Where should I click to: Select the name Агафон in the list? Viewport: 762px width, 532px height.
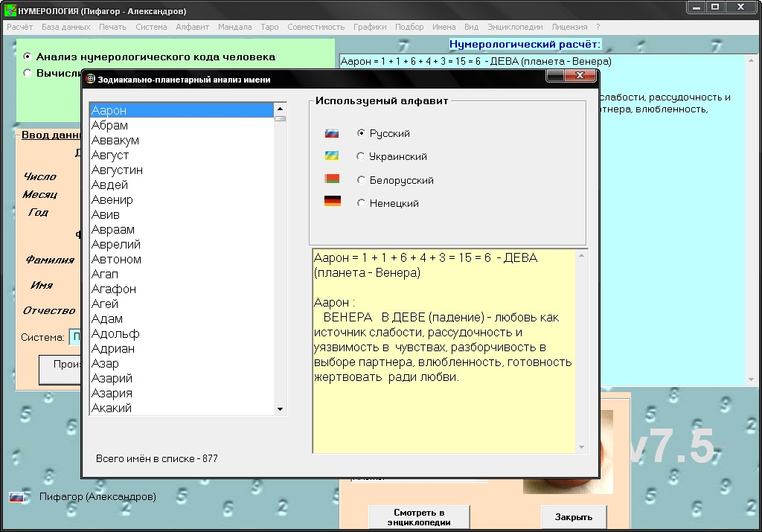(182, 289)
